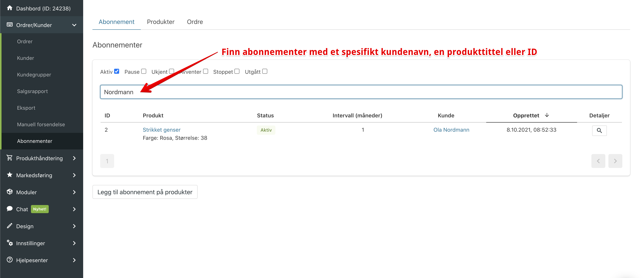Click the Nyhet! badge next to Chat

(x=40, y=209)
